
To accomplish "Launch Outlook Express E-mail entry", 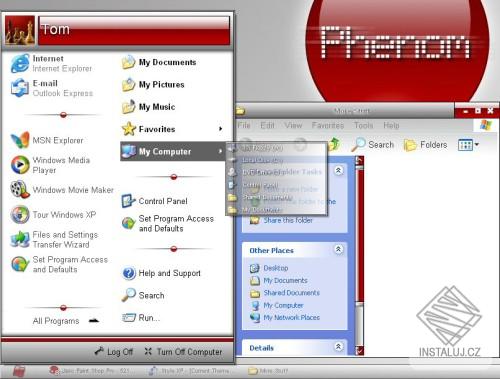I will click(x=52, y=88).
